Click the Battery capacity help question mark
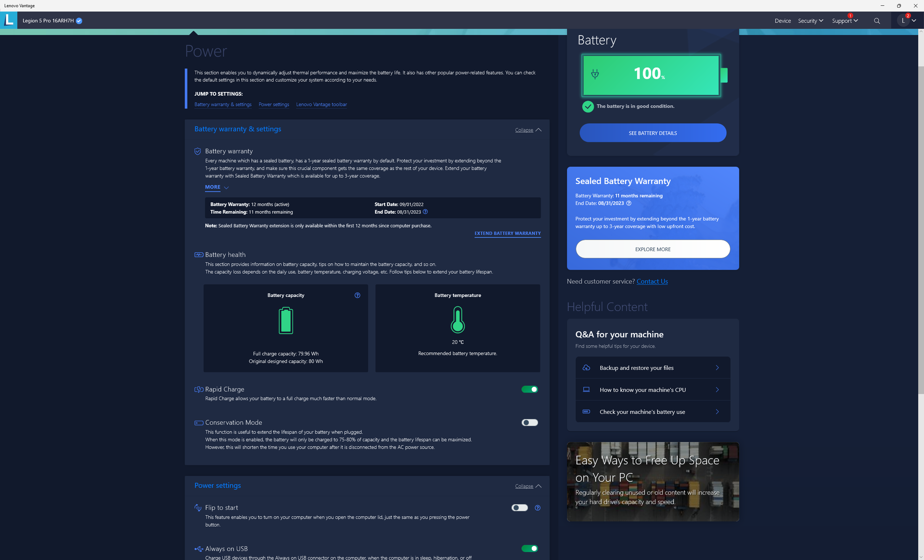The height and width of the screenshot is (560, 924). click(x=357, y=295)
